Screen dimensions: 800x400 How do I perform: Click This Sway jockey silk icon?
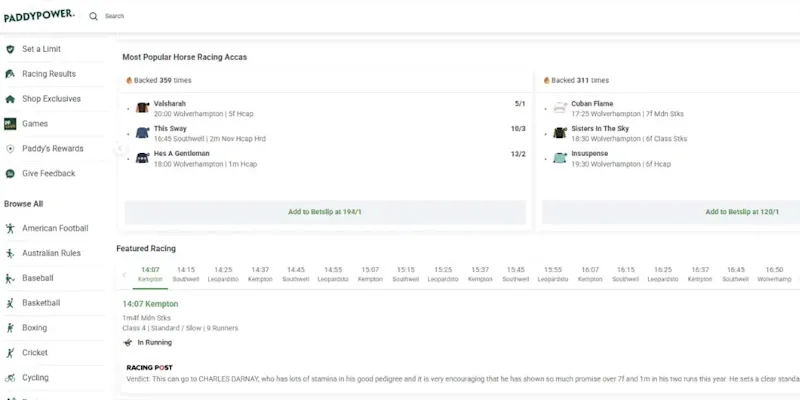coord(142,133)
